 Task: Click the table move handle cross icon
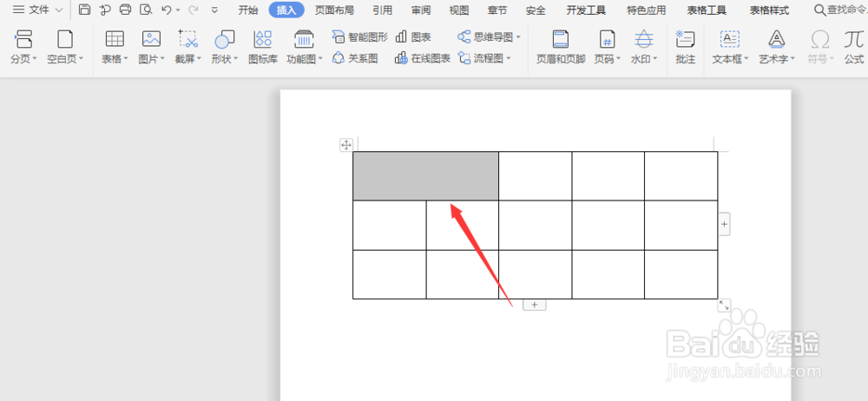click(346, 145)
